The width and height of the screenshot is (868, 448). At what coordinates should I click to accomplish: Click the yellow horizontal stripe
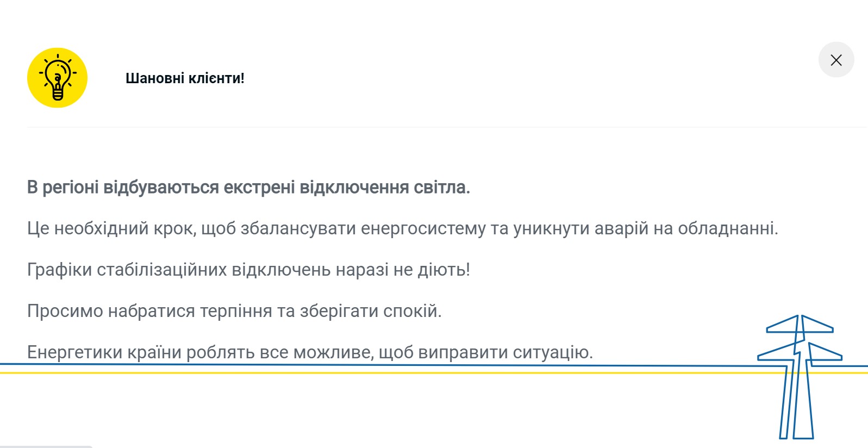[380, 373]
